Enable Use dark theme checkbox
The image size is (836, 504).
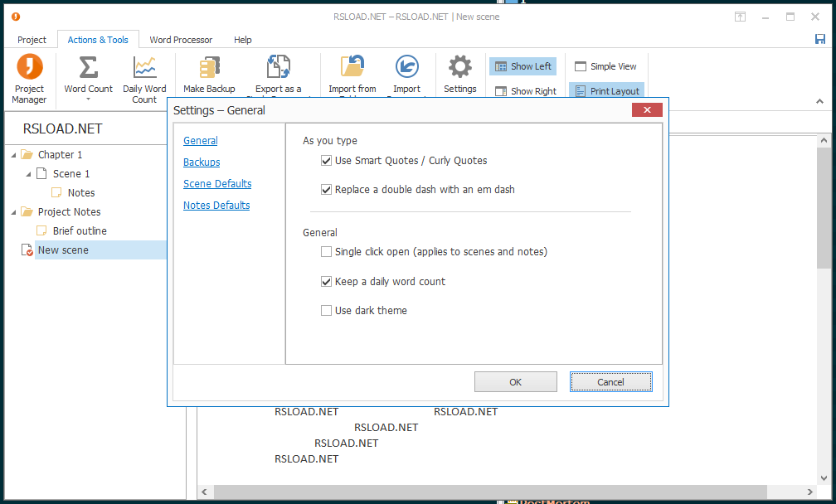[x=326, y=310]
